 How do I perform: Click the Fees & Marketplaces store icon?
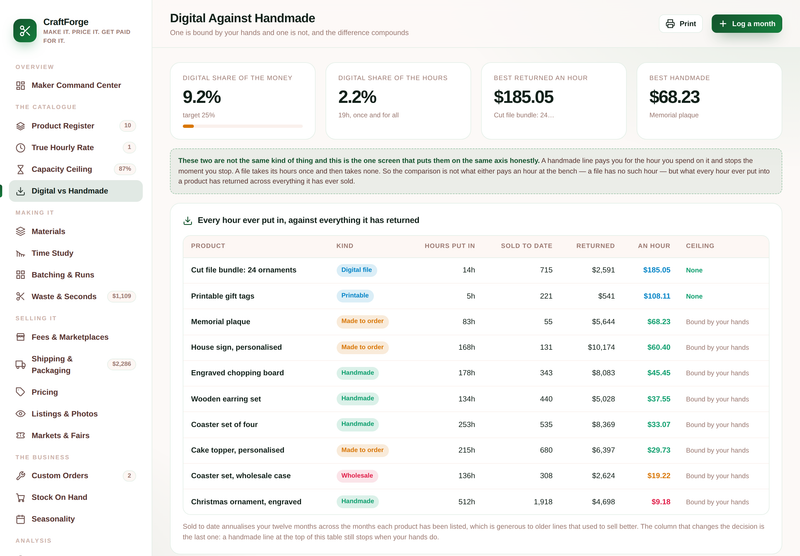[x=20, y=337]
